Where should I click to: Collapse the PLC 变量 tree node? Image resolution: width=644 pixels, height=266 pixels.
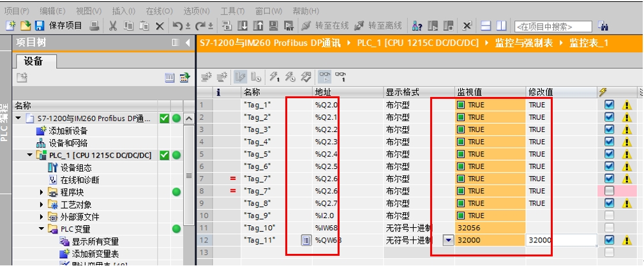(x=42, y=229)
